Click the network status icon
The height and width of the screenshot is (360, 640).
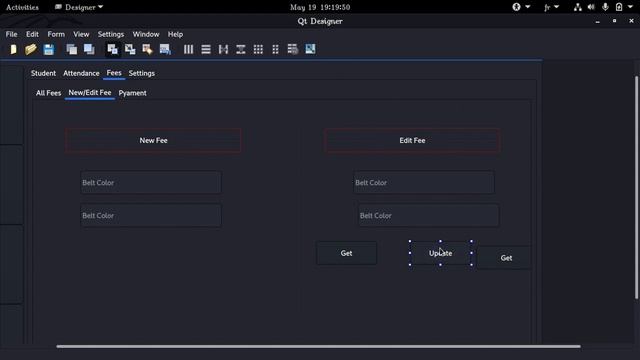(x=578, y=7)
